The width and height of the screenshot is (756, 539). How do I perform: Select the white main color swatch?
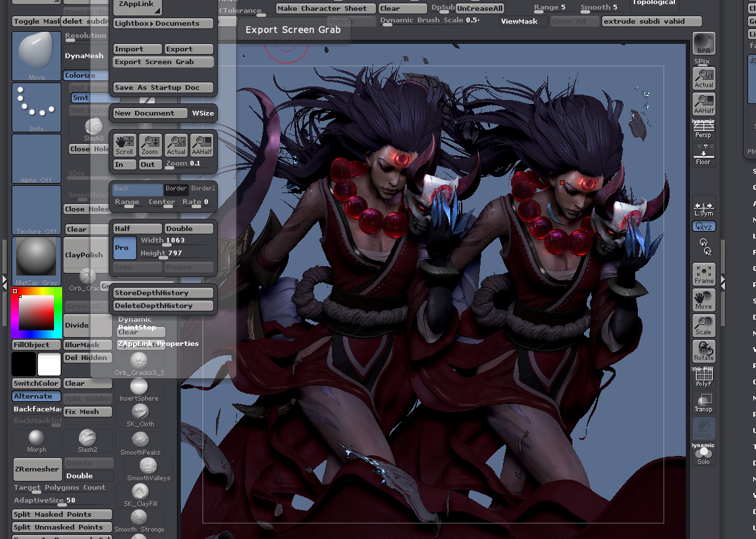click(x=49, y=364)
